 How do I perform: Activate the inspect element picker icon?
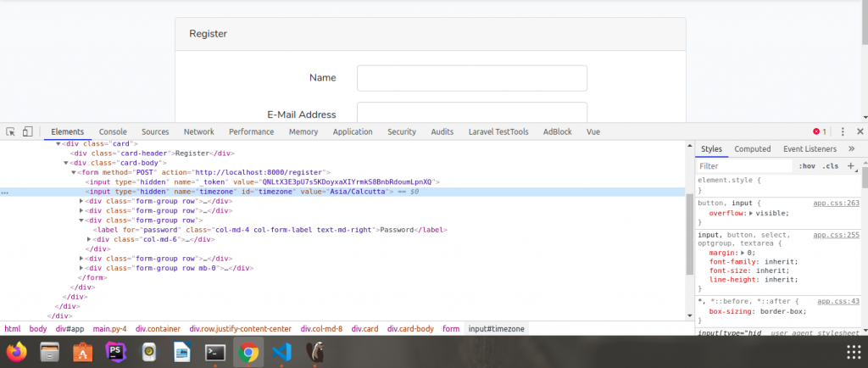tap(11, 132)
